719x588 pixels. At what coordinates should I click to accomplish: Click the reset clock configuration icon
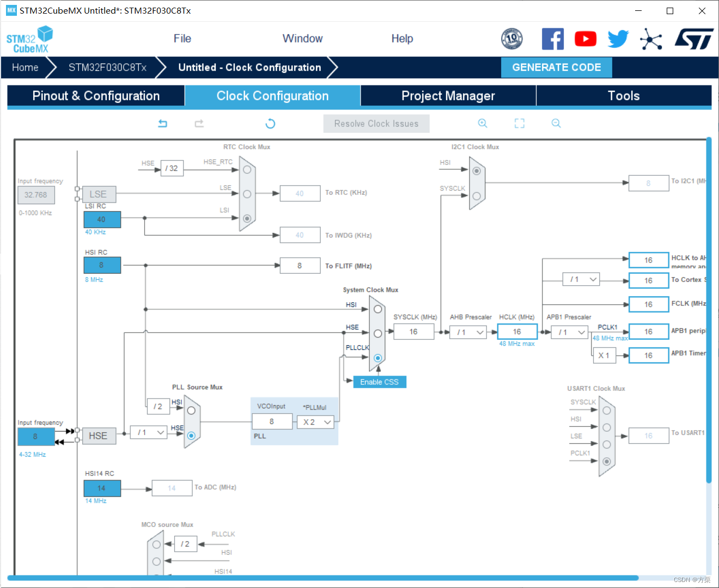[x=270, y=124]
